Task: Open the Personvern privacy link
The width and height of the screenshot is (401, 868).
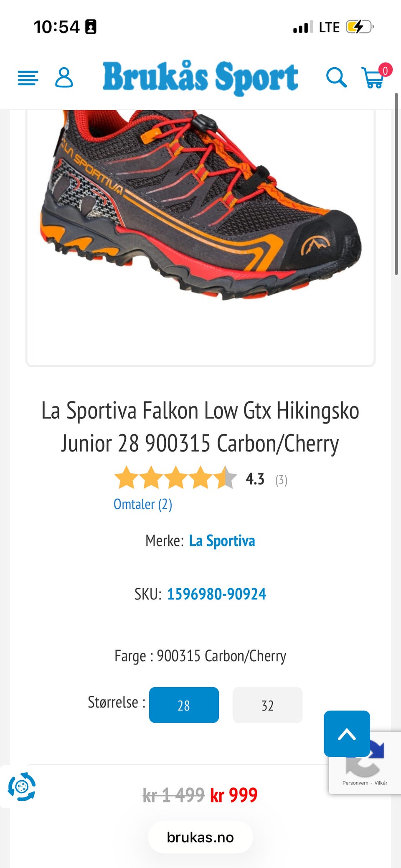Action: [x=355, y=783]
